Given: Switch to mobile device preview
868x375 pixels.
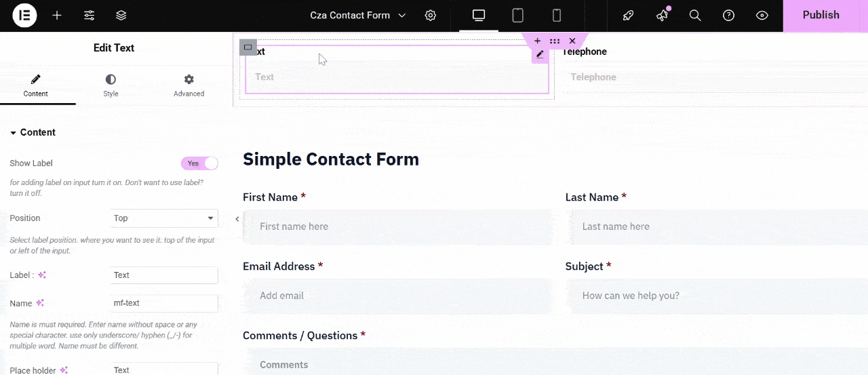Looking at the screenshot, I should (556, 16).
